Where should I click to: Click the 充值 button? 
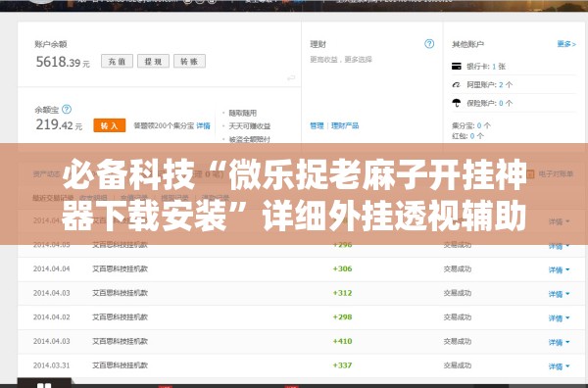[x=117, y=61]
